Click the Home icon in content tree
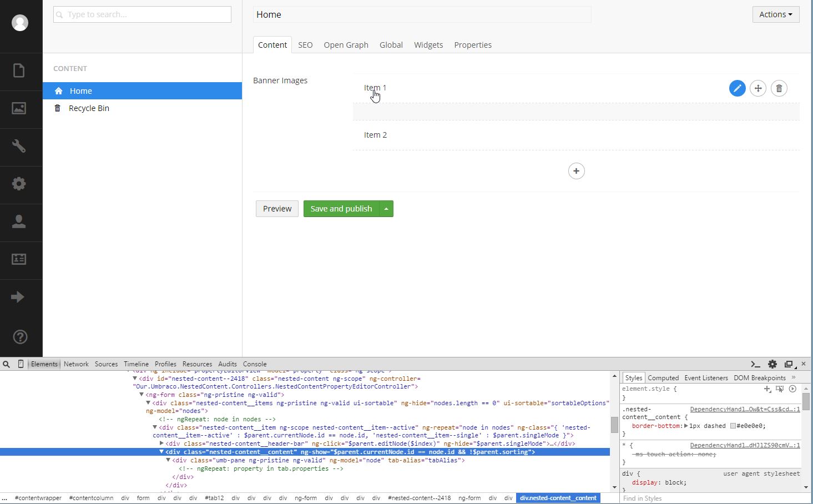Viewport: 813px width, 504px height. click(x=59, y=91)
